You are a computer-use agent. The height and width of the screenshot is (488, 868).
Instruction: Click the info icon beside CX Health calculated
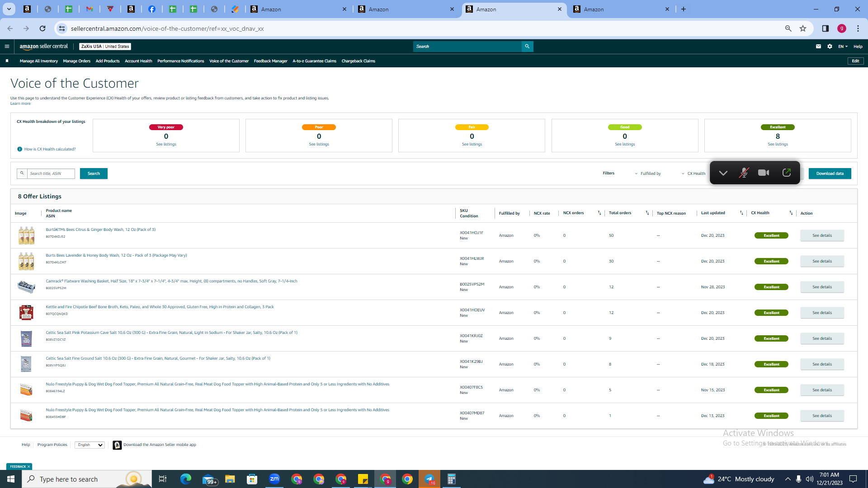[20, 149]
